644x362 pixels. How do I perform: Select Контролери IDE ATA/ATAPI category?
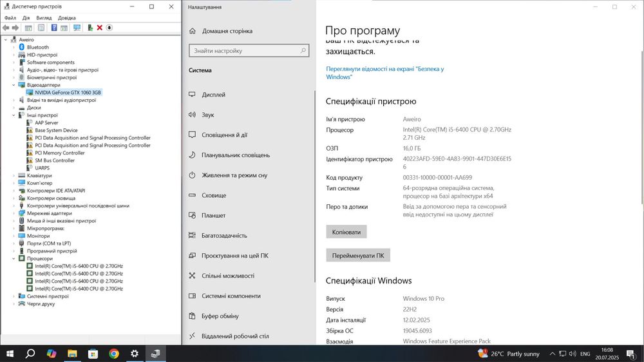[56, 191]
